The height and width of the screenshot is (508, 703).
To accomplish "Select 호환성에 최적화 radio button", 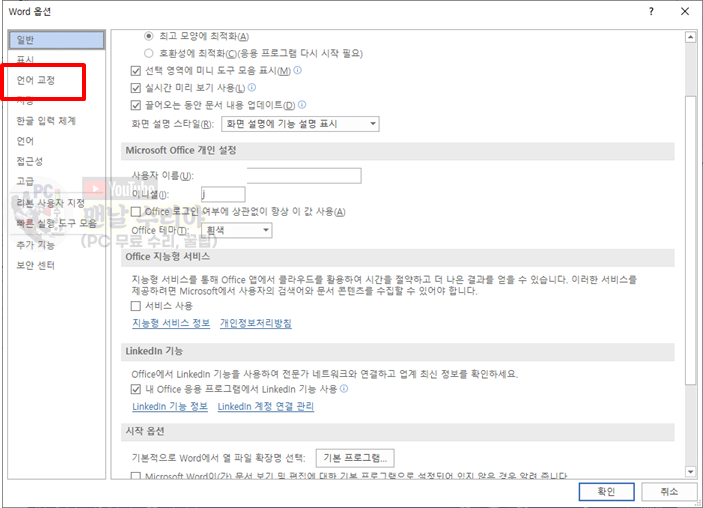I will coord(149,53).
